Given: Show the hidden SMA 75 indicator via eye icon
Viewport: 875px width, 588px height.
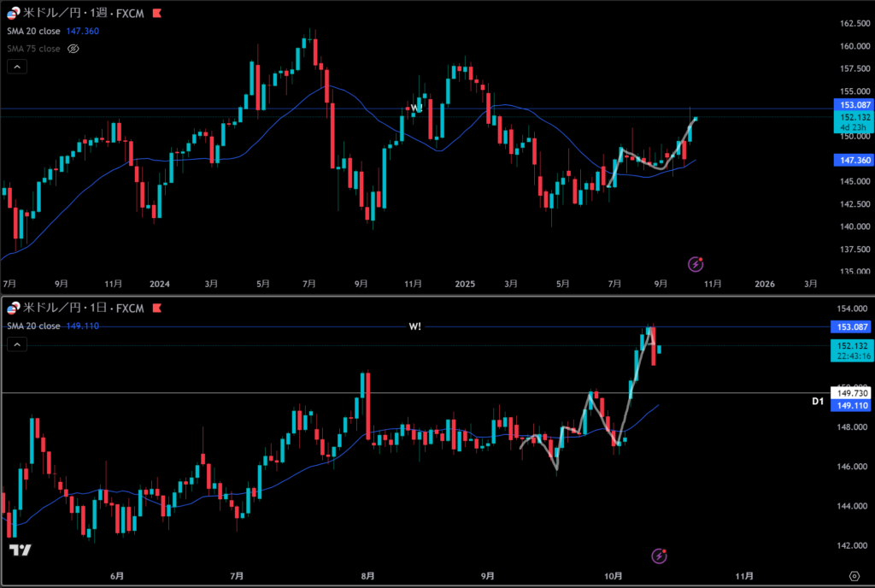Looking at the screenshot, I should (x=73, y=49).
